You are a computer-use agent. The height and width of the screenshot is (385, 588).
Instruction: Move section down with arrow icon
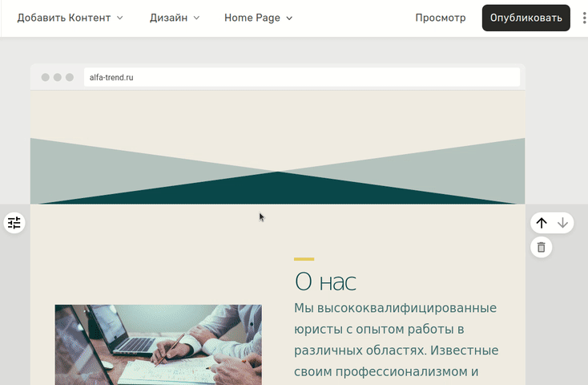562,223
